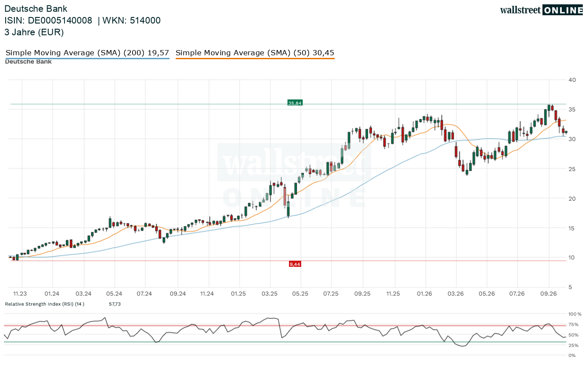Click the ISIN DE0005140008 text
This screenshot has width=588, height=367.
[x=48, y=20]
